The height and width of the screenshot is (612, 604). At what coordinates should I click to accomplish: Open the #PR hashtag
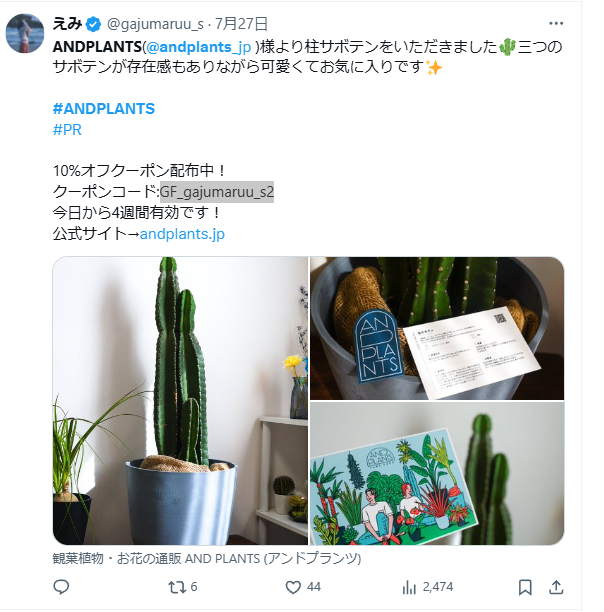[67, 130]
